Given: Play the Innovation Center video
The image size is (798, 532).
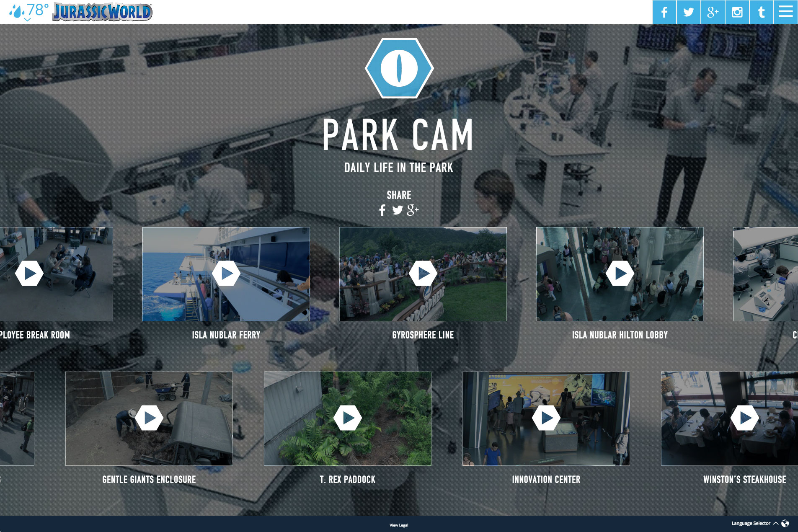Looking at the screenshot, I should [546, 418].
